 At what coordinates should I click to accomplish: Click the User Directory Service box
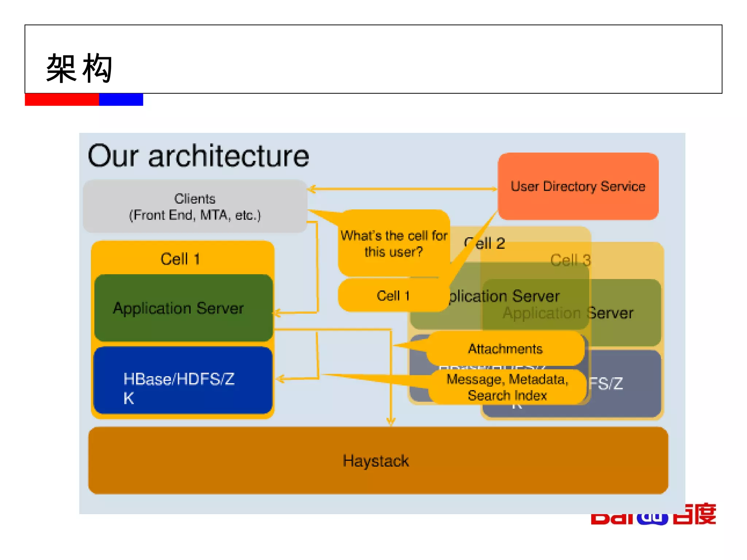tap(578, 186)
